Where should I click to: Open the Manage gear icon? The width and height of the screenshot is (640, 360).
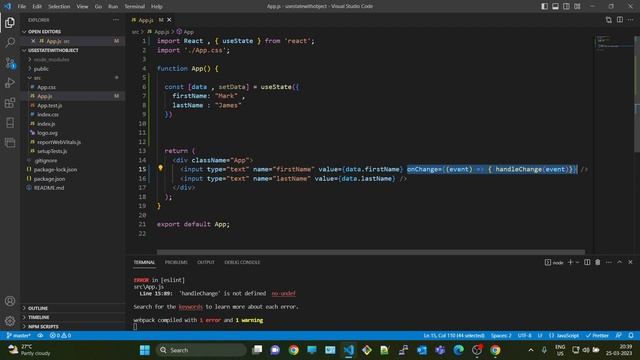(10, 321)
